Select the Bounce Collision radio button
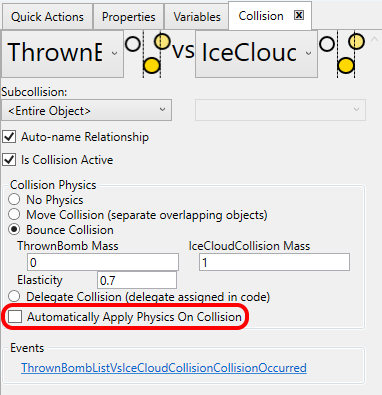The width and height of the screenshot is (382, 395). (14, 230)
